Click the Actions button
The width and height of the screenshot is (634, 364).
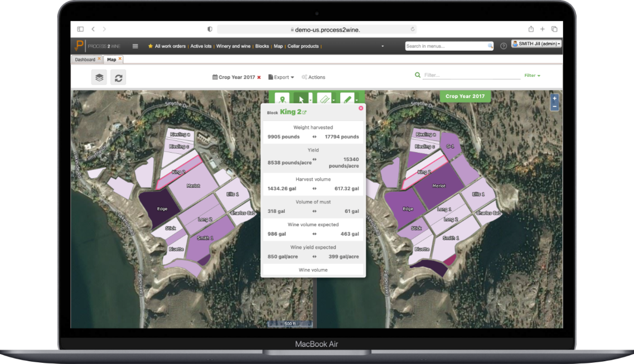(313, 77)
